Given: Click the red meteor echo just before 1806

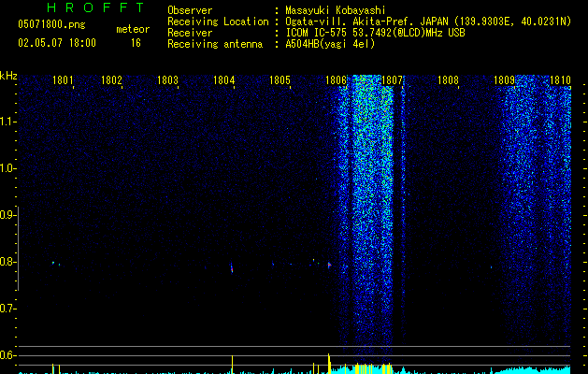Looking at the screenshot, I should click(x=329, y=266).
